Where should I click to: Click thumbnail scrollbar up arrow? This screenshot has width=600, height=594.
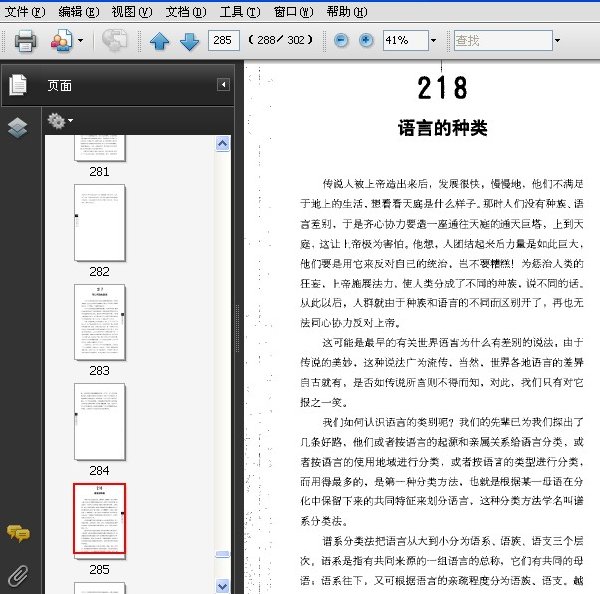coord(222,144)
